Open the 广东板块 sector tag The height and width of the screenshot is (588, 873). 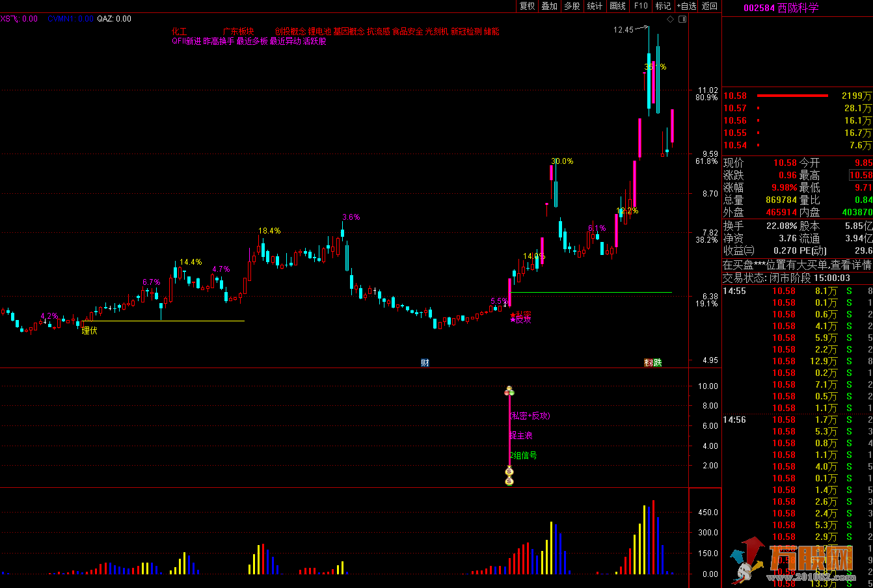coord(238,31)
